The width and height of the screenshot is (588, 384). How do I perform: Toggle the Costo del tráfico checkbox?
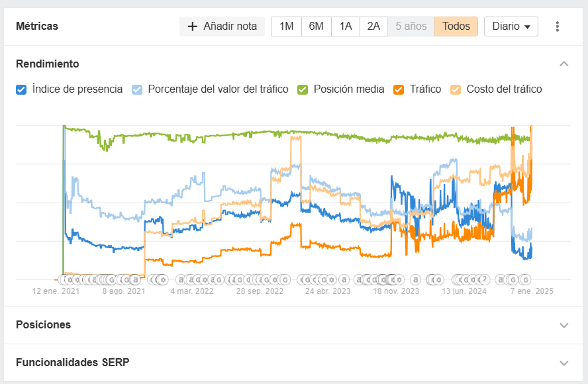(456, 89)
